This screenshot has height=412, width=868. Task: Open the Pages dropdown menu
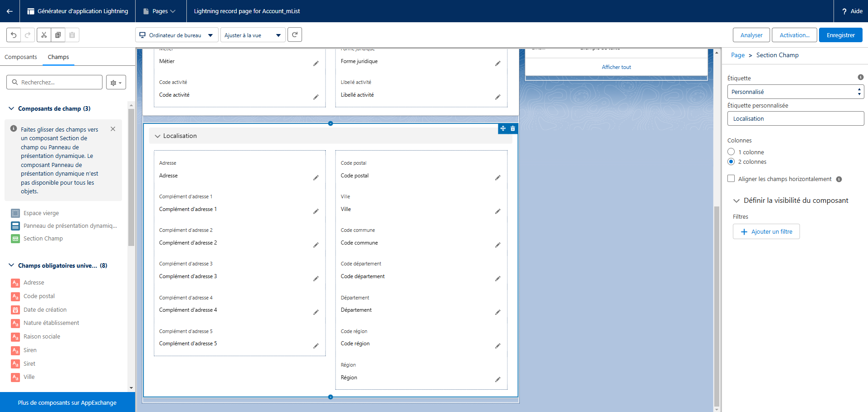tap(161, 11)
